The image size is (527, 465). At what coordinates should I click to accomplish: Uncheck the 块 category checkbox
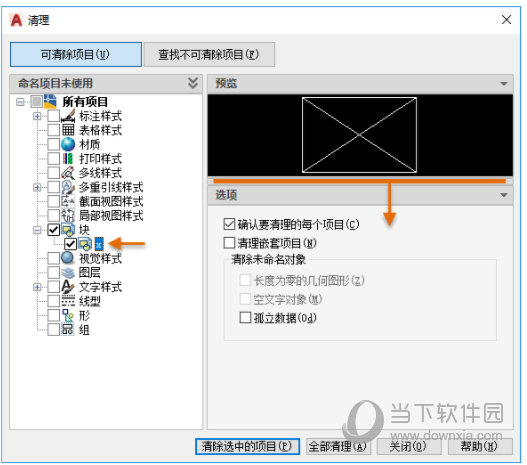[53, 230]
